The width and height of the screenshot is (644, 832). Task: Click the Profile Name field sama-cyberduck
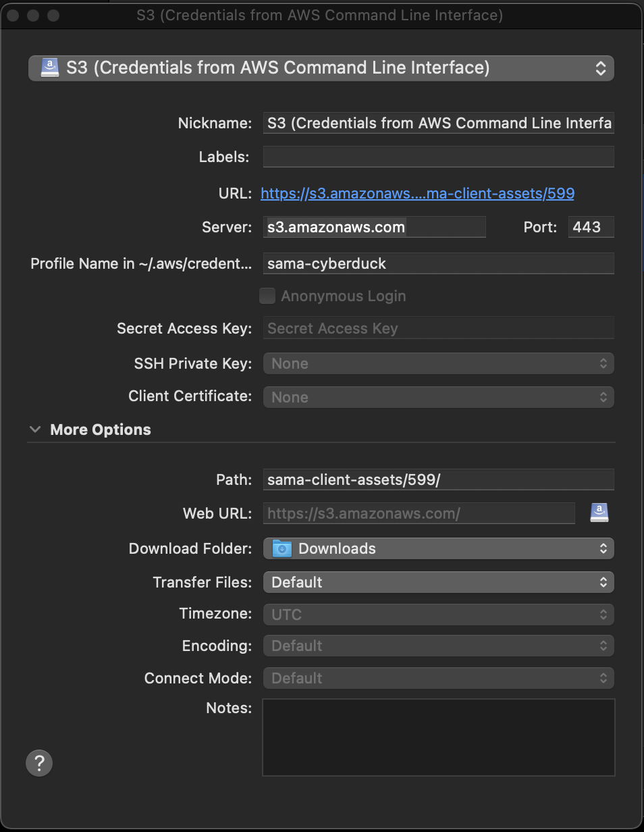point(438,263)
